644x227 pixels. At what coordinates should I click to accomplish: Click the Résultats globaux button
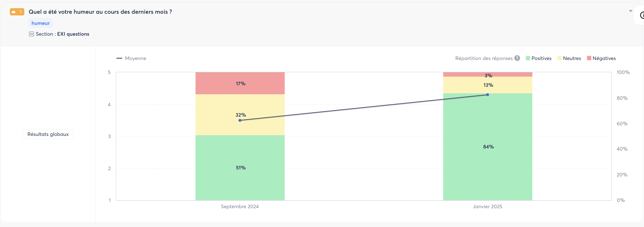coord(48,134)
